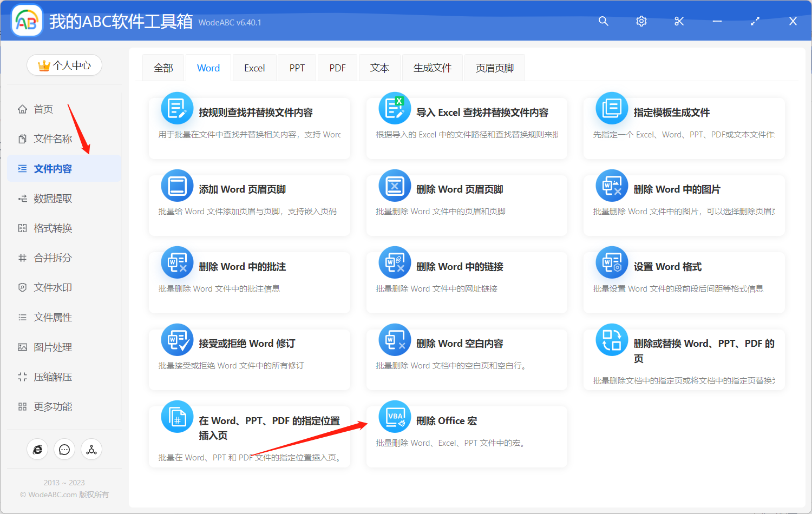Select the 设置 Word 格式 tool icon
Screen dimensions: 812x514
click(611, 262)
